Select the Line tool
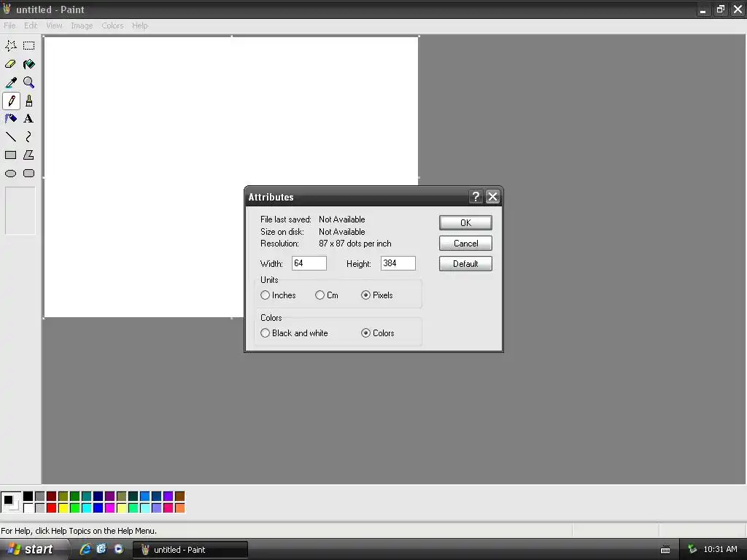The image size is (747, 560). [10, 136]
